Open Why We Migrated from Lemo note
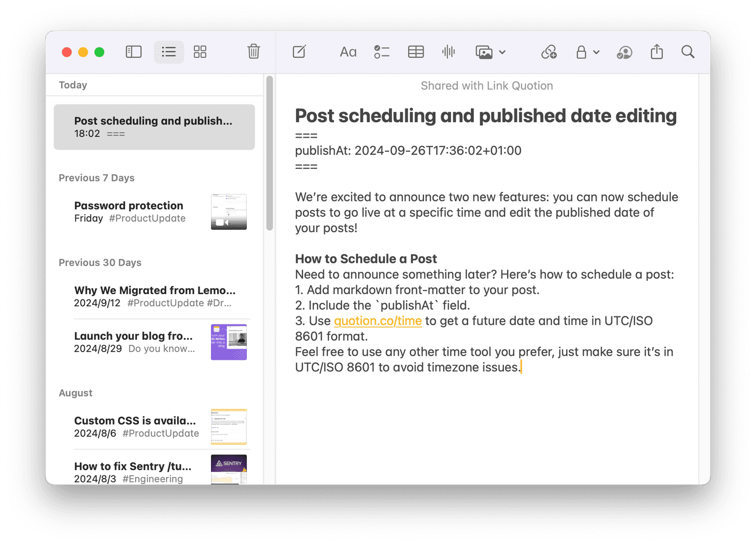Viewport: 756px width, 545px height. click(x=154, y=296)
